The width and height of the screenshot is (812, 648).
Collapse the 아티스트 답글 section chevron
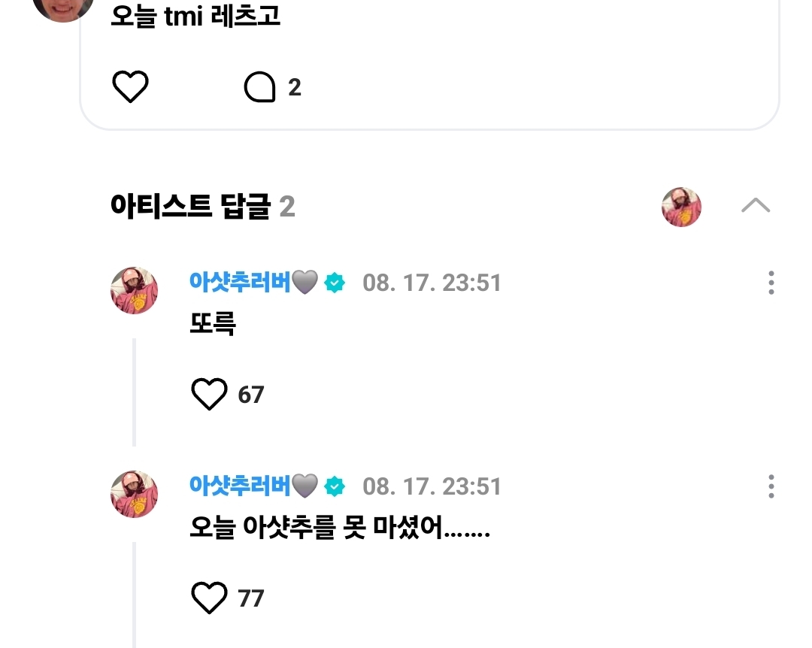[x=756, y=206]
